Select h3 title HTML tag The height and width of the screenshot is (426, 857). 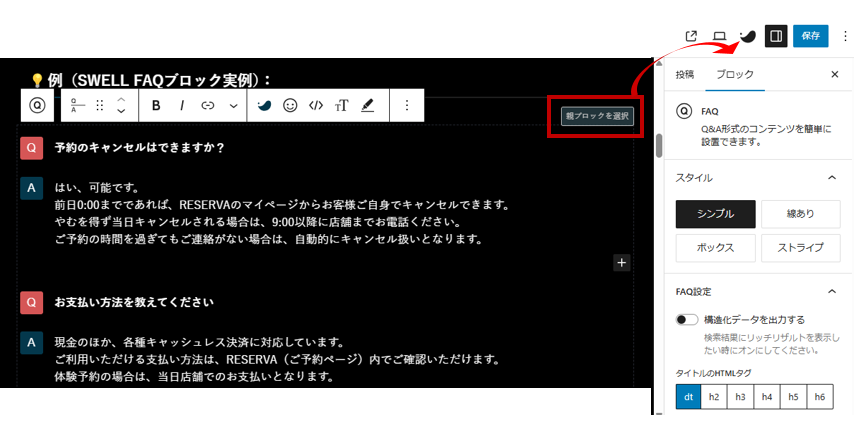point(741,397)
